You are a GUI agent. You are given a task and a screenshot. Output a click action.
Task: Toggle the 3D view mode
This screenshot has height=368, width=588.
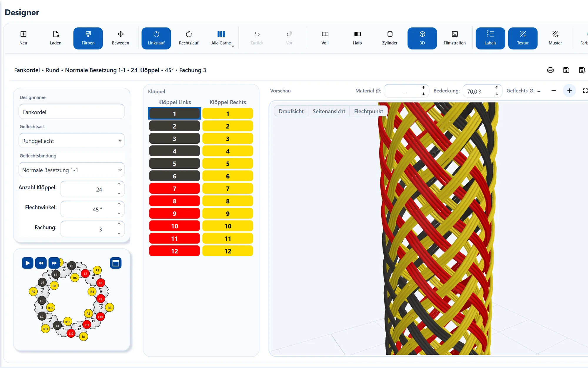[422, 38]
